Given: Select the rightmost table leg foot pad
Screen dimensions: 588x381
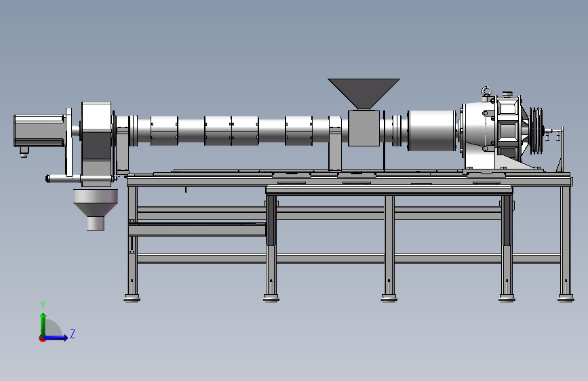Looking at the screenshot, I should [x=566, y=298].
